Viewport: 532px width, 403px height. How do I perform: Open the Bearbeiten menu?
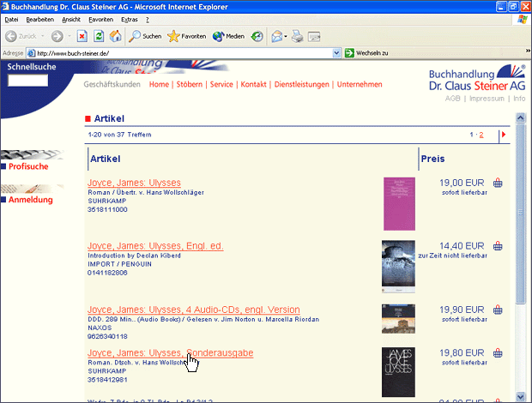click(40, 20)
